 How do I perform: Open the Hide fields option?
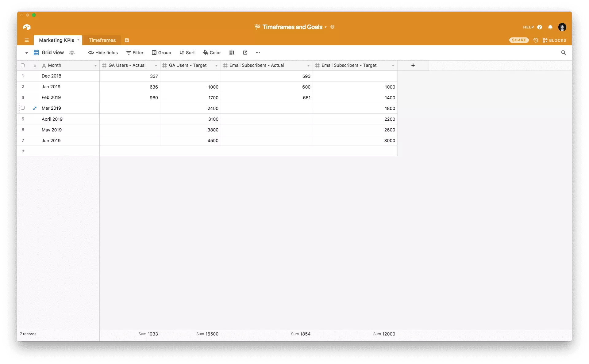click(103, 53)
